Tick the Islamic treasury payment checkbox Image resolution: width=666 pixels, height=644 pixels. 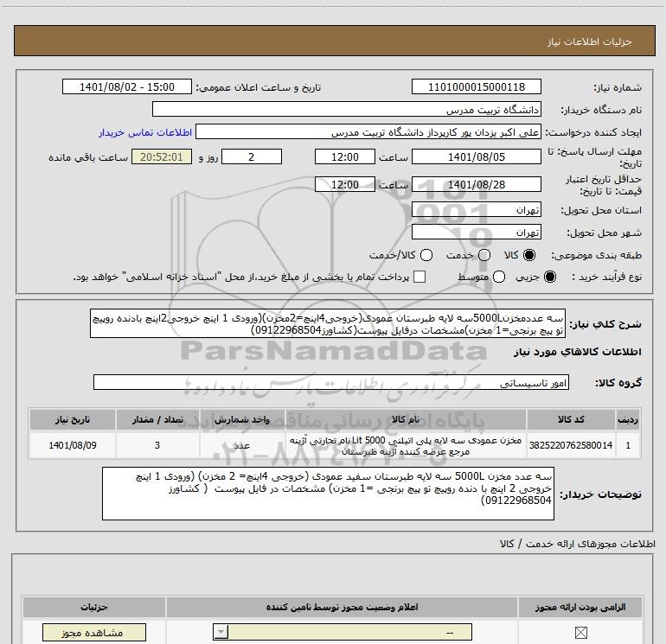pyautogui.click(x=419, y=277)
